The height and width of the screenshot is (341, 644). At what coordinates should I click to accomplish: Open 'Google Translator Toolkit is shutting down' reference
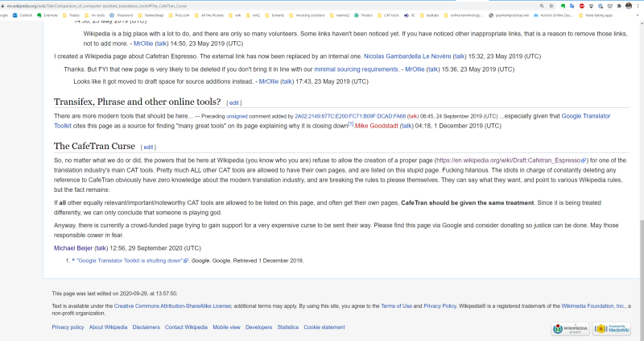(132, 261)
